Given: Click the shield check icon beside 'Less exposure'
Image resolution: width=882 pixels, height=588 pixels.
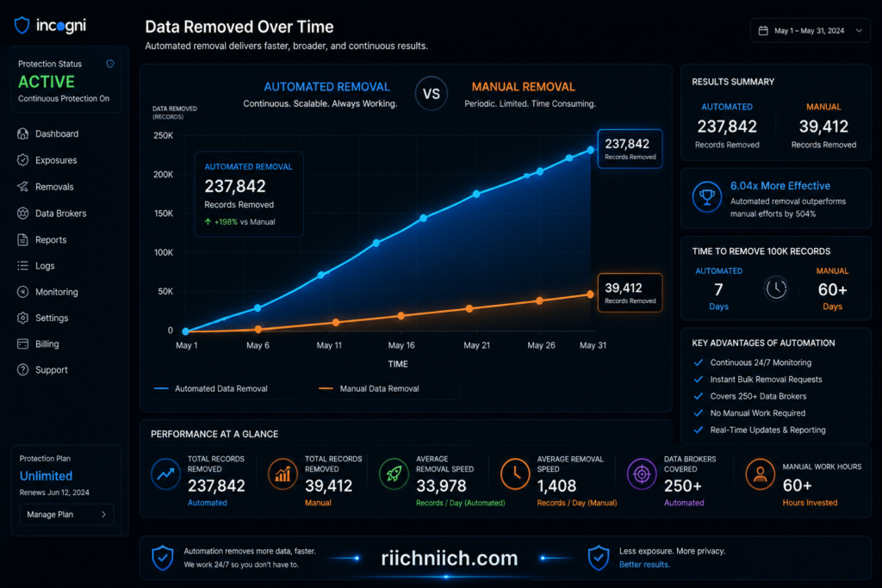Looking at the screenshot, I should (599, 558).
